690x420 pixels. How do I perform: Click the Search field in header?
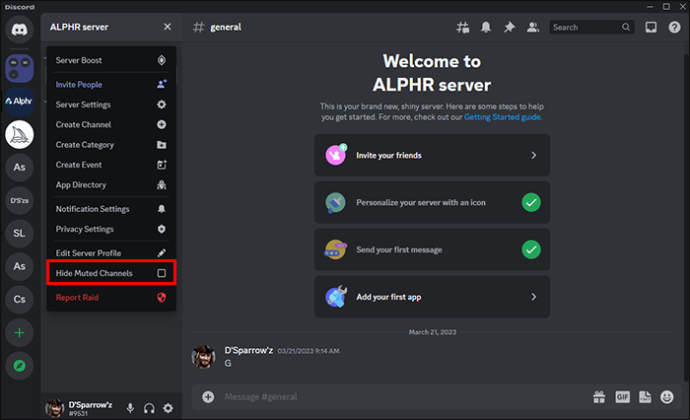591,27
